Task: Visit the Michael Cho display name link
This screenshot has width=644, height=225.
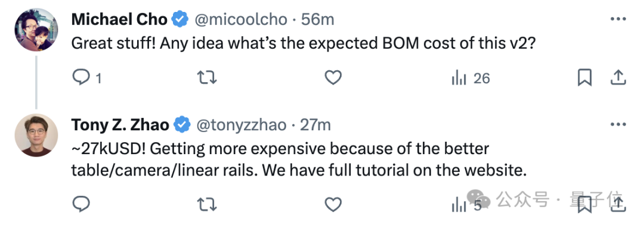Action: (x=119, y=19)
